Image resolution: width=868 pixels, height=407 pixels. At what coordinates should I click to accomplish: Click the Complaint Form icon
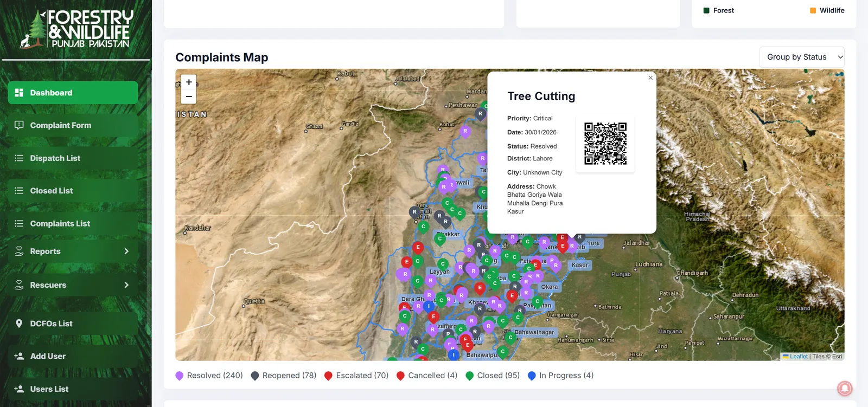(x=19, y=125)
